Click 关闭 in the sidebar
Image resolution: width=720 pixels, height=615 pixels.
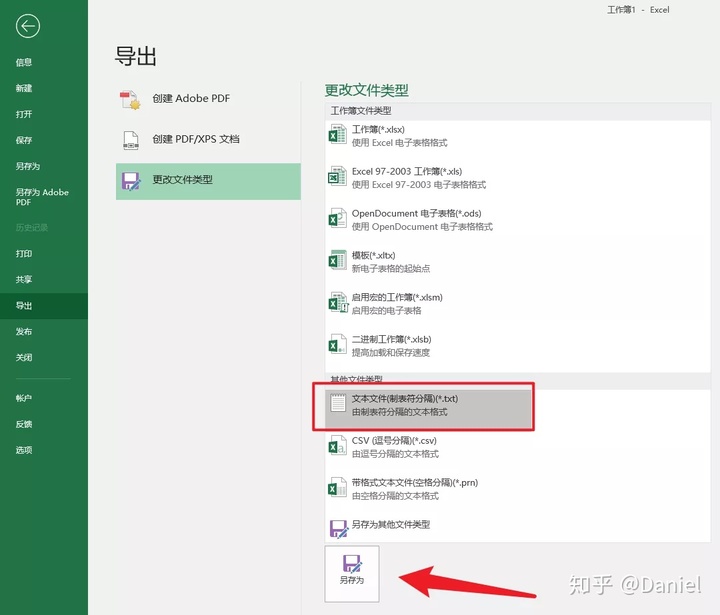click(24, 357)
